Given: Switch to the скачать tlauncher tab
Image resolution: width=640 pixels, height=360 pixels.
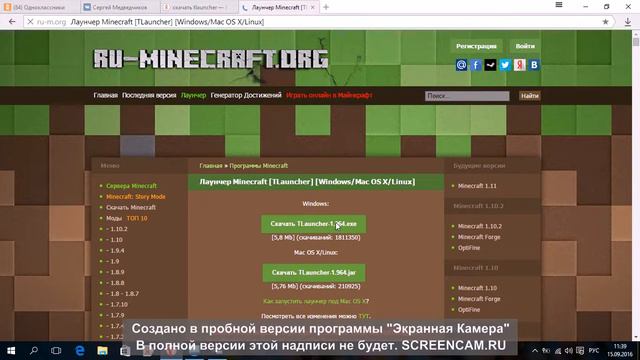Looking at the screenshot, I should click(197, 7).
